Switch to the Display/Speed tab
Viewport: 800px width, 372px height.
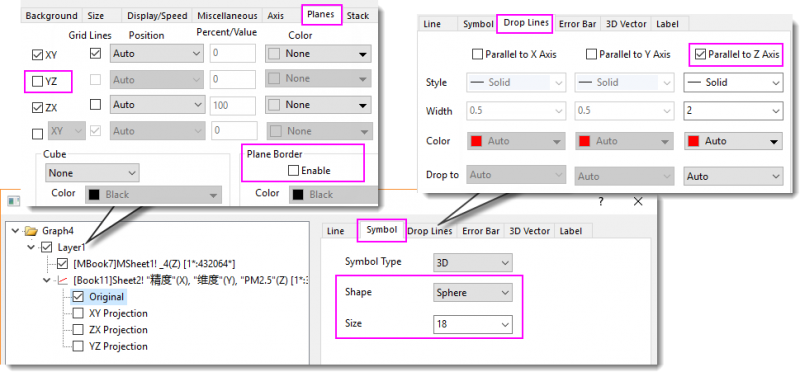(158, 16)
